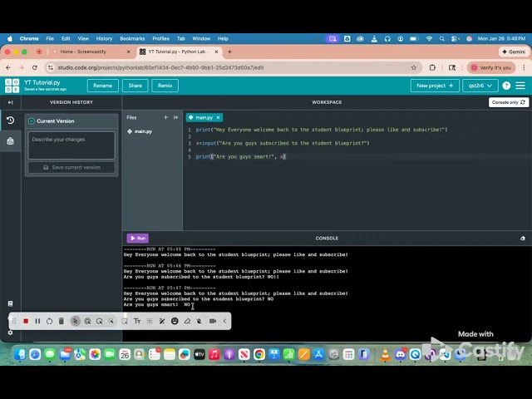Open the hamburger main menu
This screenshot has height=399, width=532.
[520, 86]
